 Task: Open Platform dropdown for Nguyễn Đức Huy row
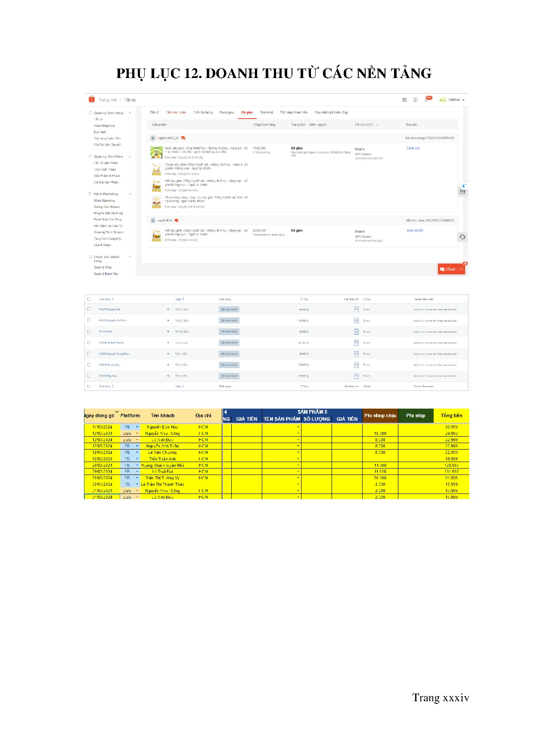[x=137, y=427]
